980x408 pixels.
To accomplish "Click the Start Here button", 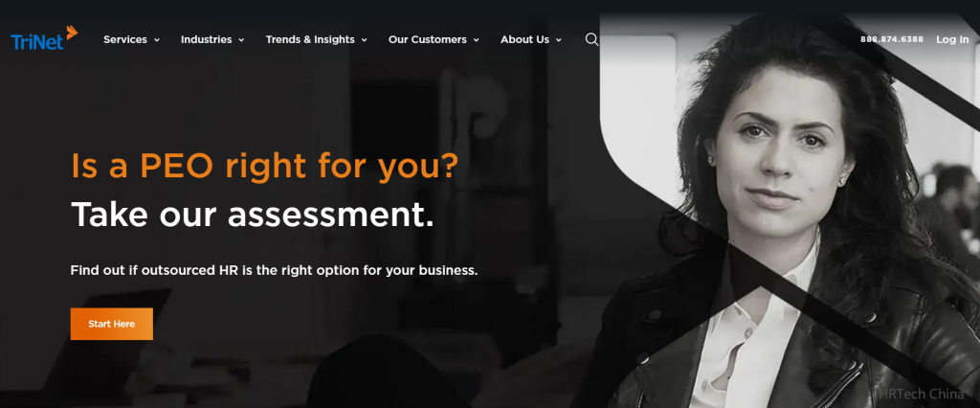I will (x=111, y=324).
